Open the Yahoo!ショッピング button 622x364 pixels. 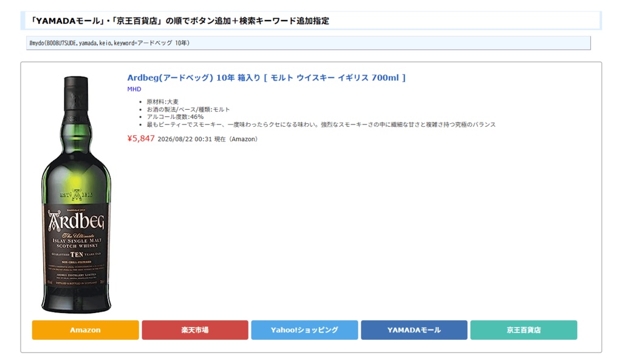pos(304,330)
